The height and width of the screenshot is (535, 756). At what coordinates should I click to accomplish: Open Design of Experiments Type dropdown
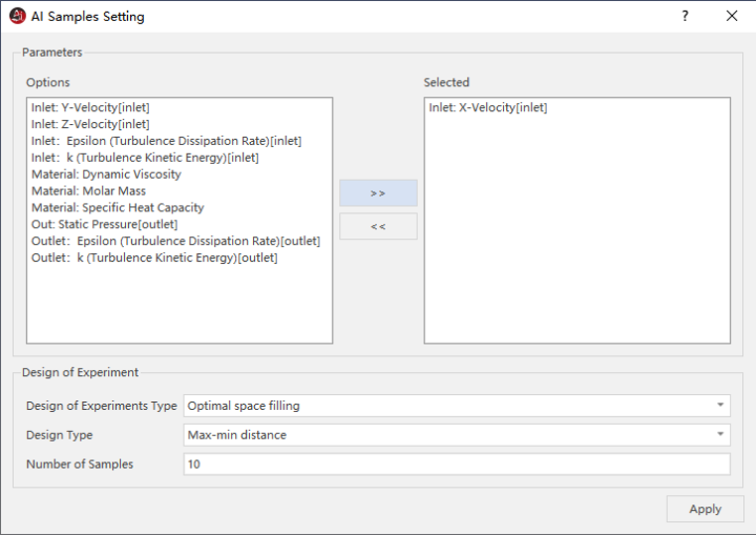pyautogui.click(x=456, y=406)
